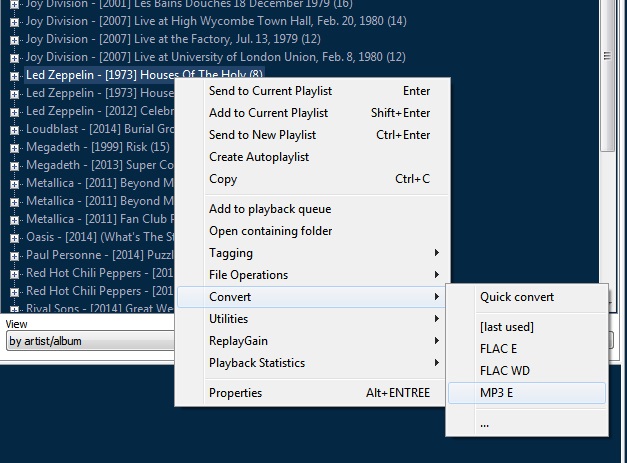This screenshot has width=627, height=463.
Task: Click the ... entry in Convert submenu
Action: point(527,424)
